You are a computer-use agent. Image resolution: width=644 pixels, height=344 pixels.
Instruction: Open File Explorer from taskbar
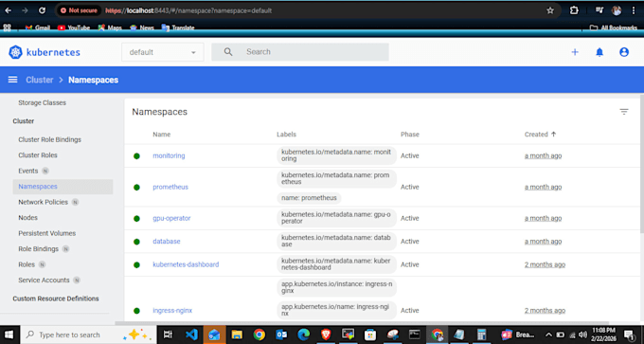click(x=237, y=335)
